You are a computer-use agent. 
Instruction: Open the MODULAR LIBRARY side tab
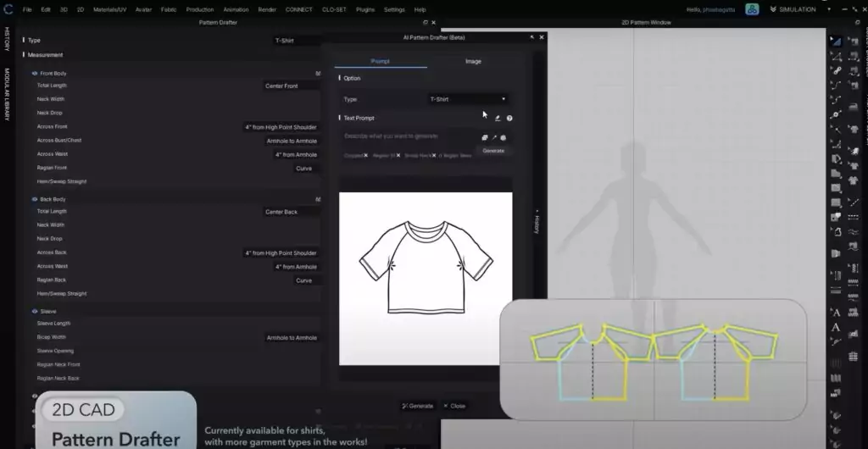click(x=7, y=95)
